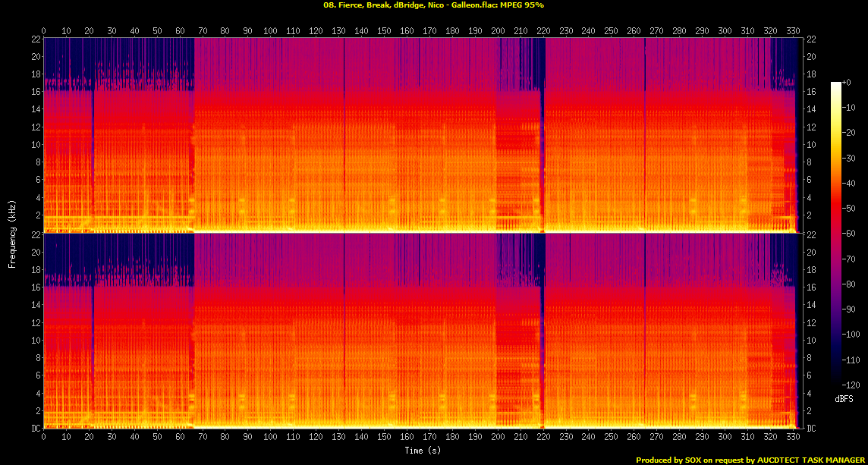Click the '220' tick on the top time axis
The image size is (868, 465).
543,32
